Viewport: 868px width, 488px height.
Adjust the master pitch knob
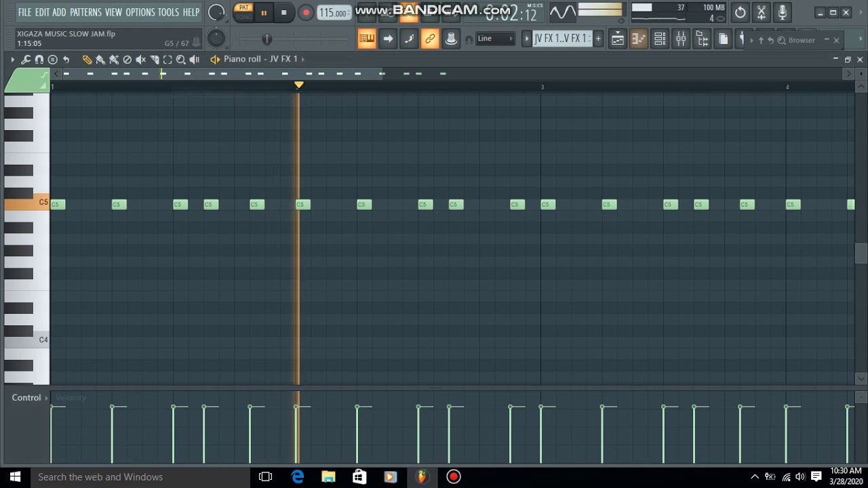pos(216,38)
